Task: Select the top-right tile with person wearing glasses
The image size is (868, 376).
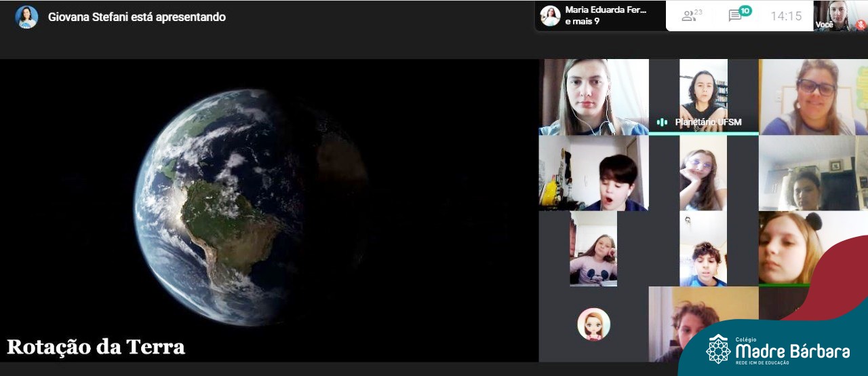Action: point(812,96)
